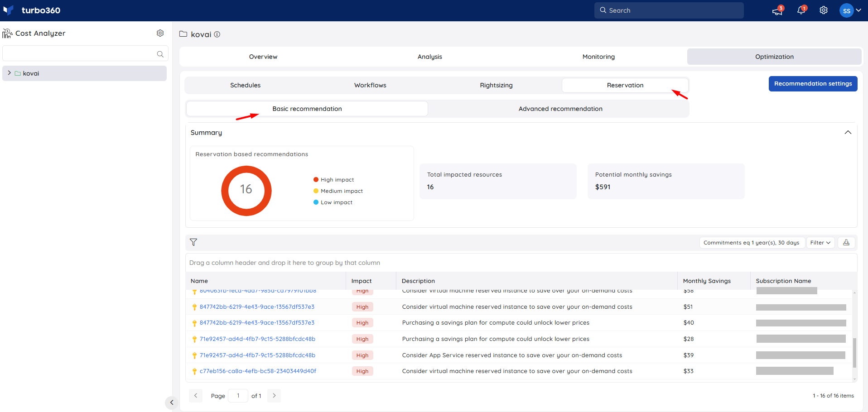This screenshot has height=412, width=868.
Task: Click the funnel filter icon
Action: point(193,242)
